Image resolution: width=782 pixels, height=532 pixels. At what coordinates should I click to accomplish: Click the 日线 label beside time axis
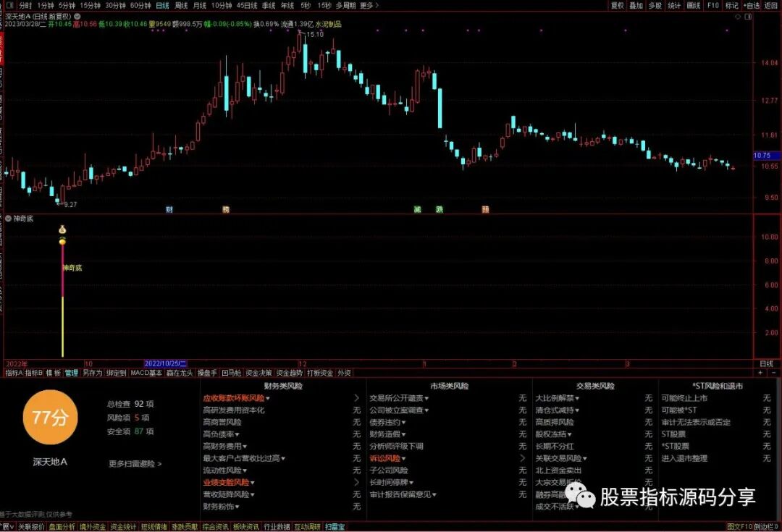(766, 364)
